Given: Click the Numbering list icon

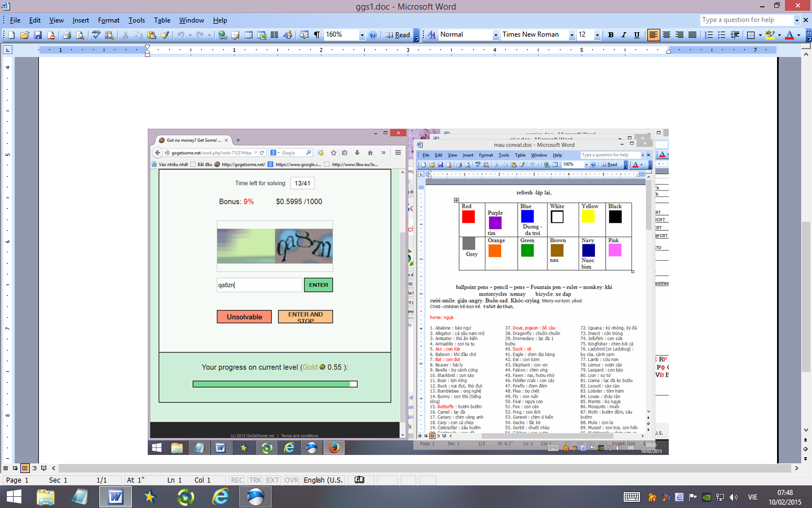Looking at the screenshot, I should tap(709, 35).
